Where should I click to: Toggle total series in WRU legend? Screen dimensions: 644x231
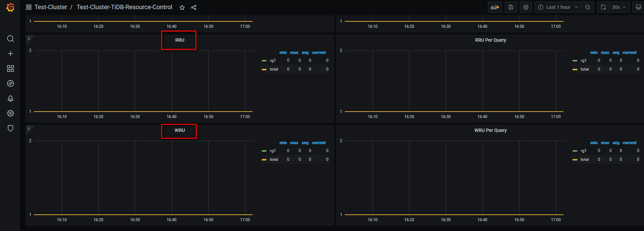[274, 159]
